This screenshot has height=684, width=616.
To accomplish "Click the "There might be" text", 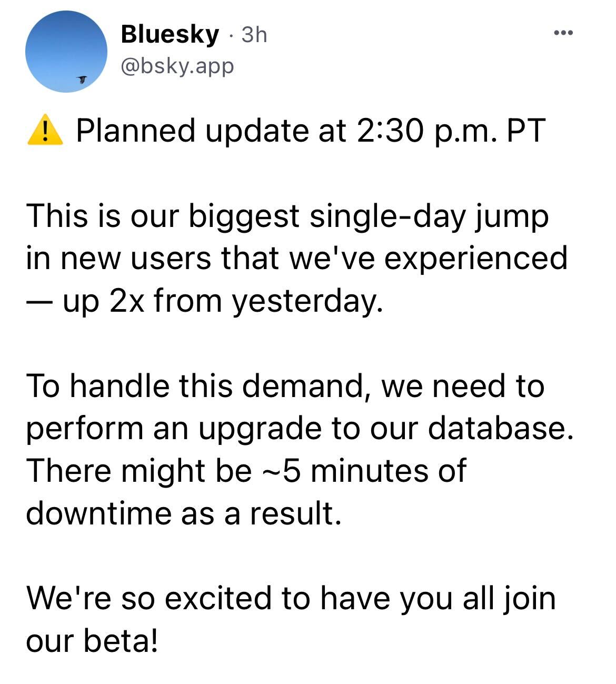I will point(139,470).
